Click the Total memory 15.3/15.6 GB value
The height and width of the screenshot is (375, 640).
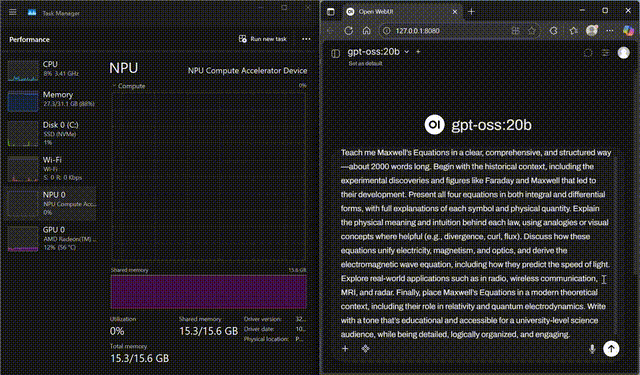[x=140, y=358]
